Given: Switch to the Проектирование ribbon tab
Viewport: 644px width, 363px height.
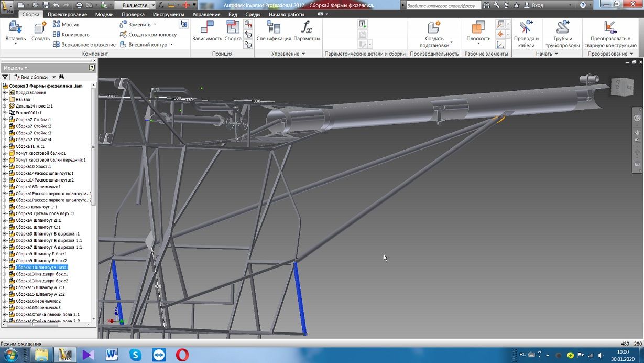Looking at the screenshot, I should tap(67, 14).
